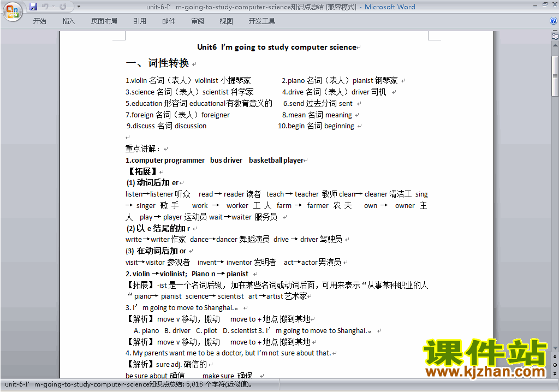Redo the last undone action
The height and width of the screenshot is (392, 559).
(63, 7)
